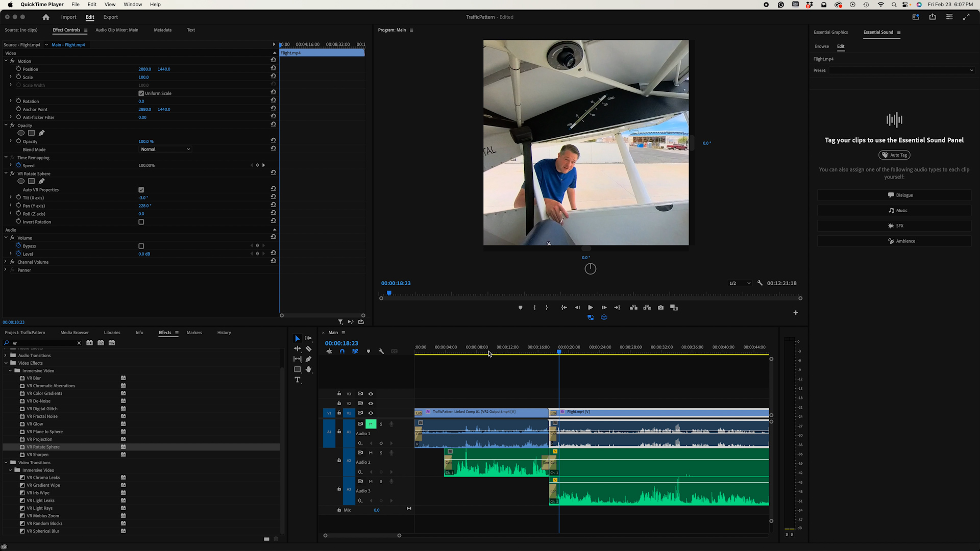Toggle Linked Selection in timeline
The width and height of the screenshot is (980, 551).
(x=355, y=352)
